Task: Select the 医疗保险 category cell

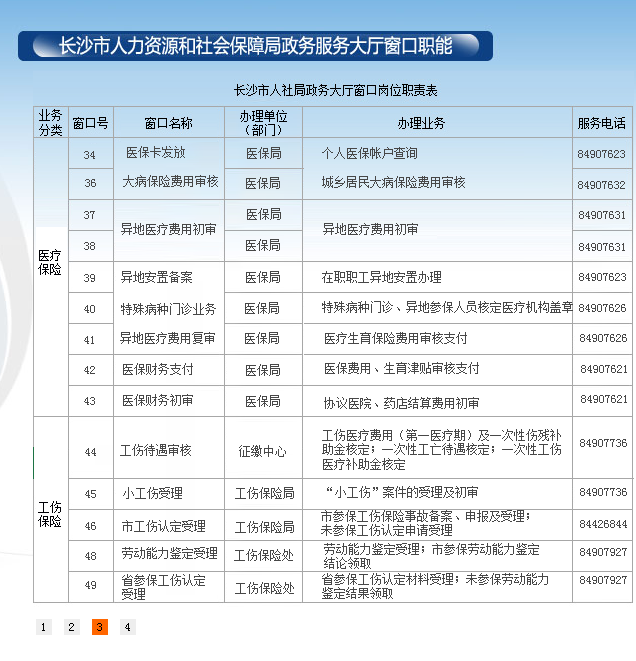Action: pyautogui.click(x=50, y=263)
